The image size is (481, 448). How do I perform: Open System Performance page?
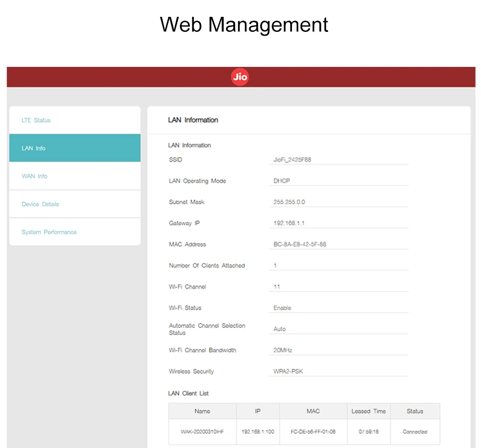pos(75,232)
